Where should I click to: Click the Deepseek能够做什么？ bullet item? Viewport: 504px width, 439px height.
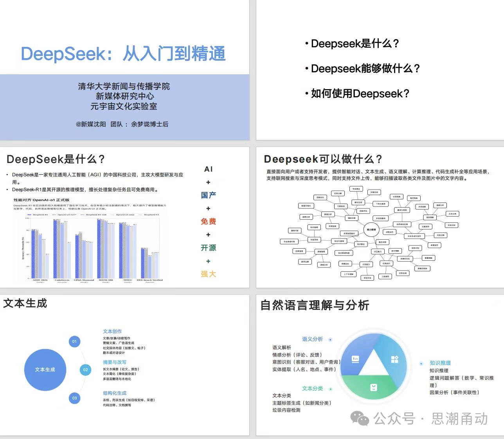coord(365,69)
